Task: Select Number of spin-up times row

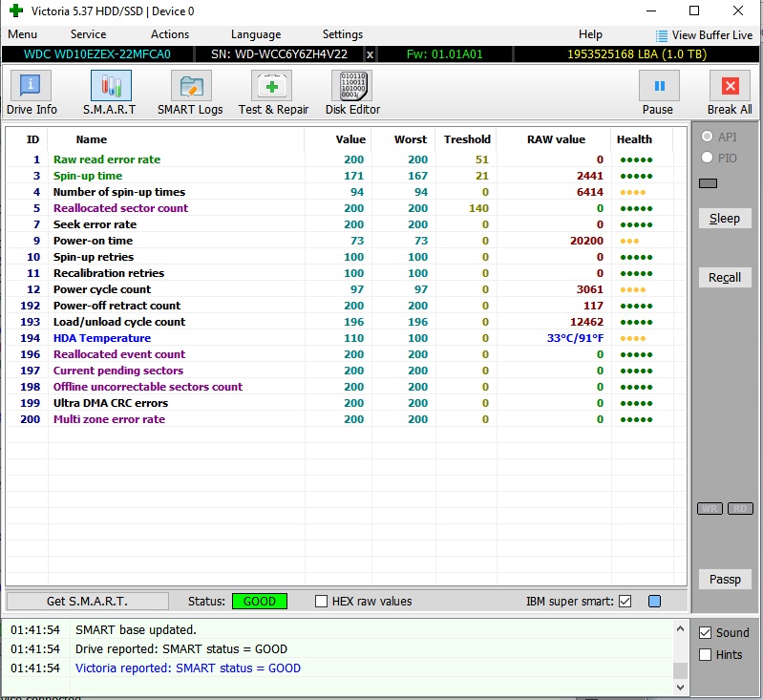Action: click(x=346, y=192)
